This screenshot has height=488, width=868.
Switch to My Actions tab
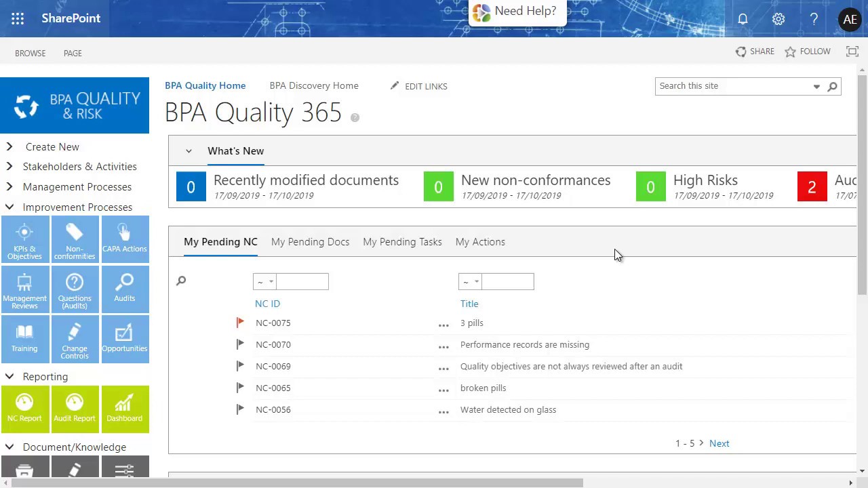click(480, 242)
